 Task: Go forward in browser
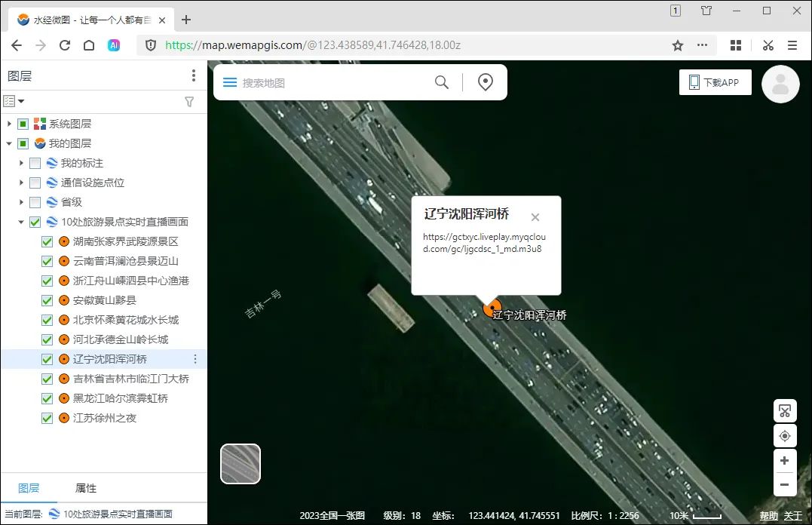point(41,45)
